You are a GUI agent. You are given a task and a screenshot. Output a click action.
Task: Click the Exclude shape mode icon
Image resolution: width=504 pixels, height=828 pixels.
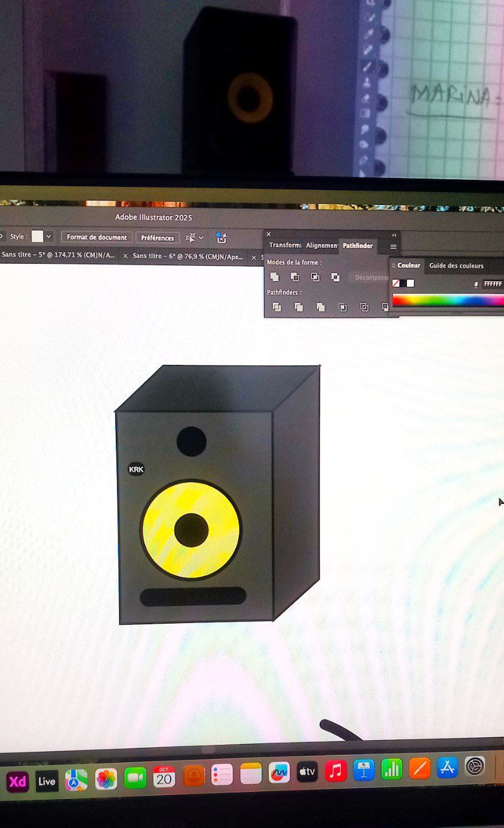[335, 277]
